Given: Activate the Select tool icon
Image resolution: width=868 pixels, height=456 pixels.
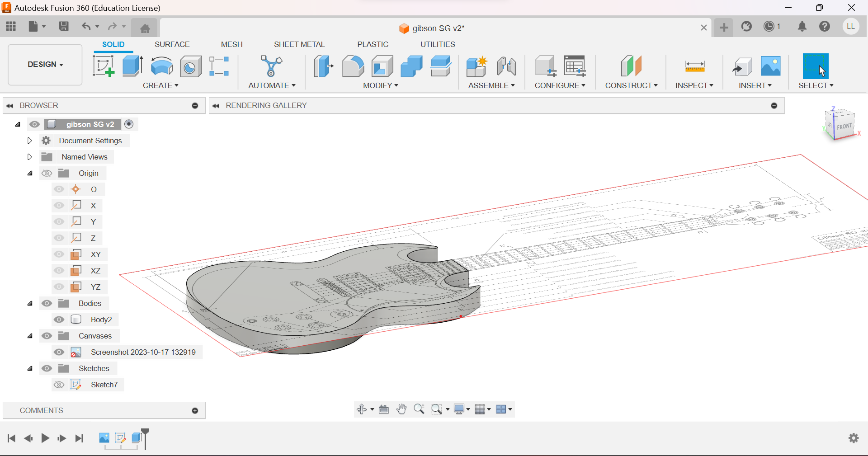Looking at the screenshot, I should click(816, 66).
